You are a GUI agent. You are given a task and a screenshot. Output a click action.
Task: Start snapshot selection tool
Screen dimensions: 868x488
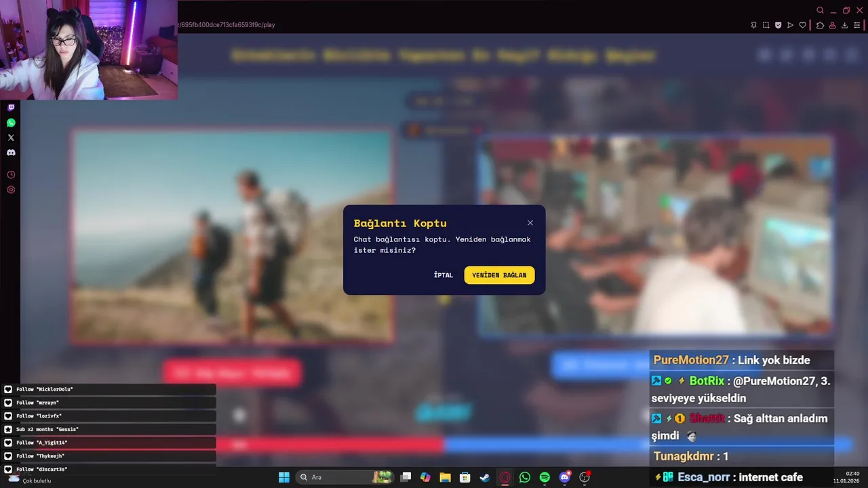[766, 25]
